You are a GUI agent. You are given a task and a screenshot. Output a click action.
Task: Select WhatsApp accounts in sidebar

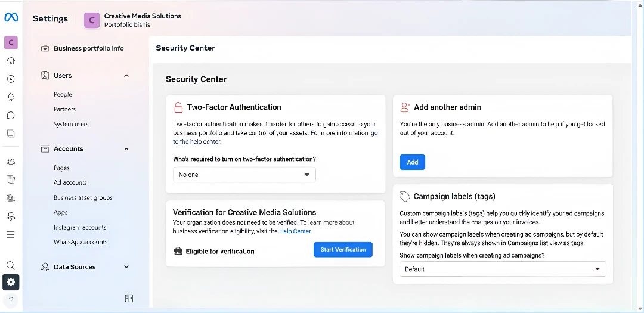(80, 242)
